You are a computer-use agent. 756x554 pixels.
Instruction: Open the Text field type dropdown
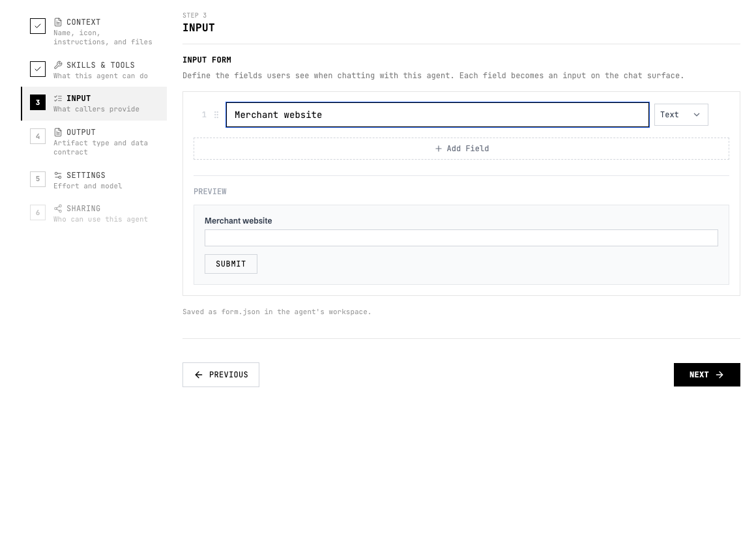pos(681,115)
